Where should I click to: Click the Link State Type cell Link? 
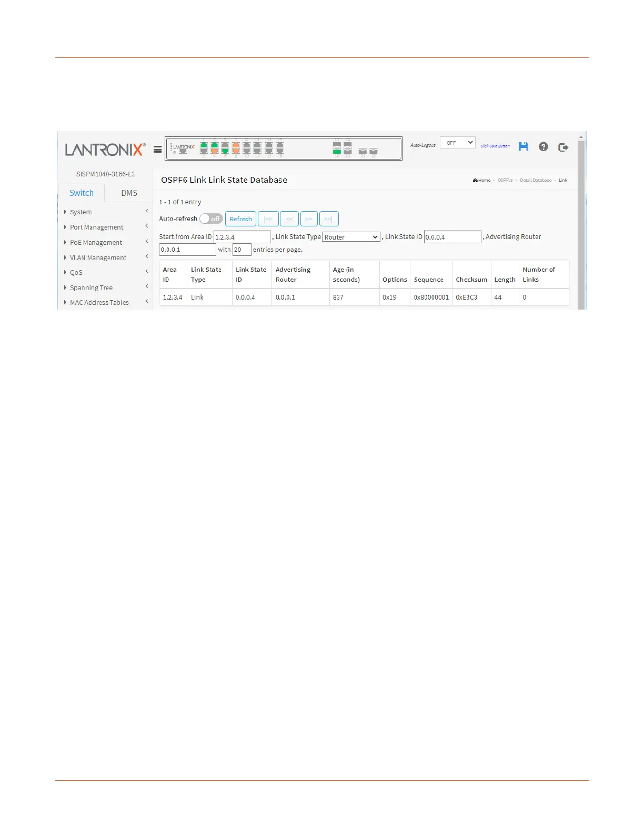(197, 297)
